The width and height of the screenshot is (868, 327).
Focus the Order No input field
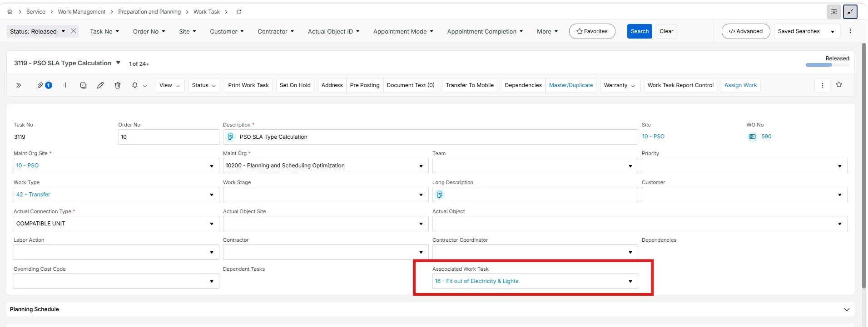[x=169, y=137]
